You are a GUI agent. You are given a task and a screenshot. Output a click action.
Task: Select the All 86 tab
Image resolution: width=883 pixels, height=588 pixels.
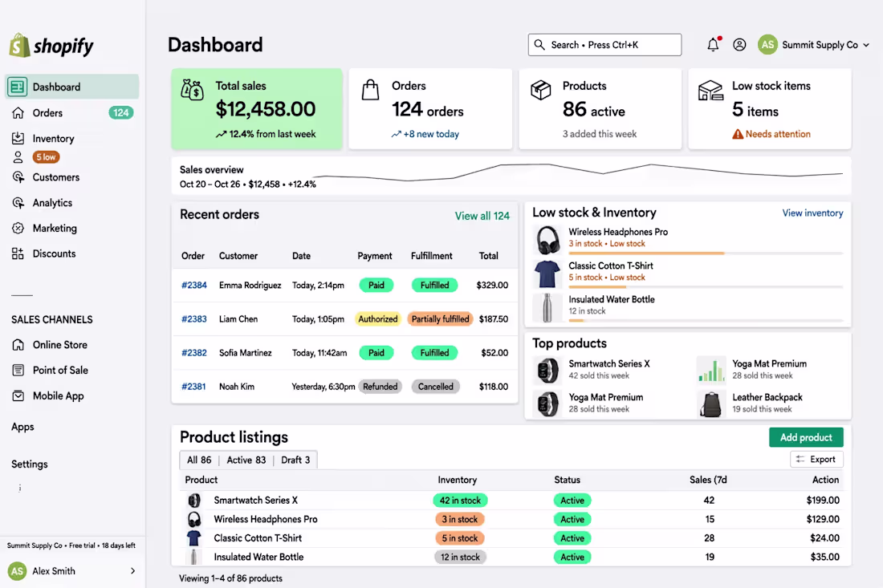[x=199, y=460]
